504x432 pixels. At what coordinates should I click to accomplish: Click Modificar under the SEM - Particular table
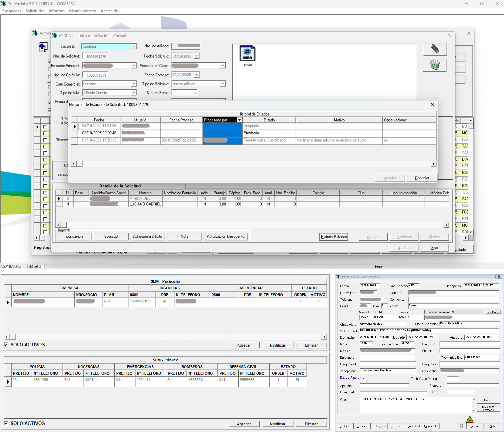point(278,345)
